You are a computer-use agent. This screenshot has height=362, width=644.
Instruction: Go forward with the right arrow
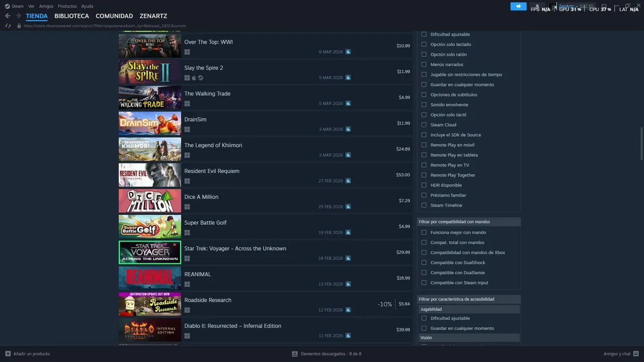click(18, 16)
